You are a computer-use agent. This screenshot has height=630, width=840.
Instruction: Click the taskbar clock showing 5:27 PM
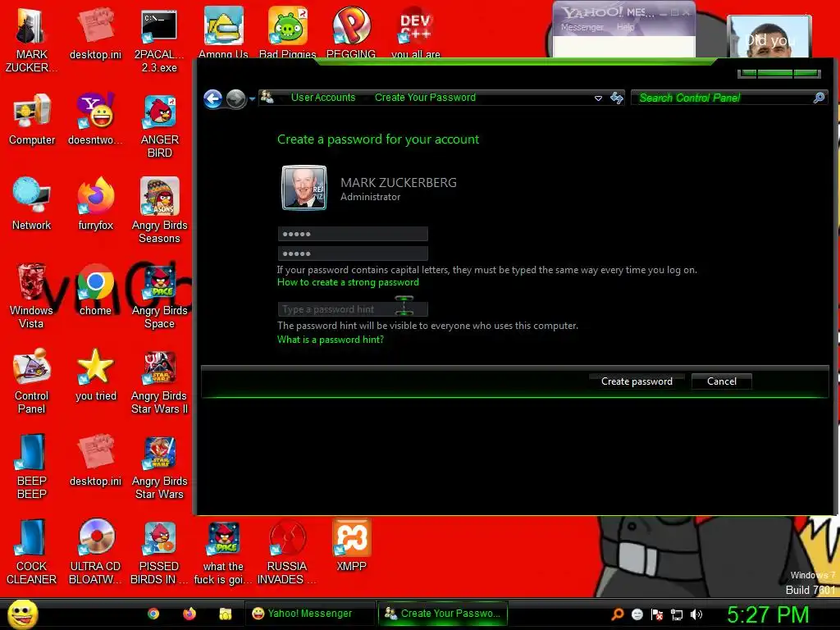tap(767, 614)
